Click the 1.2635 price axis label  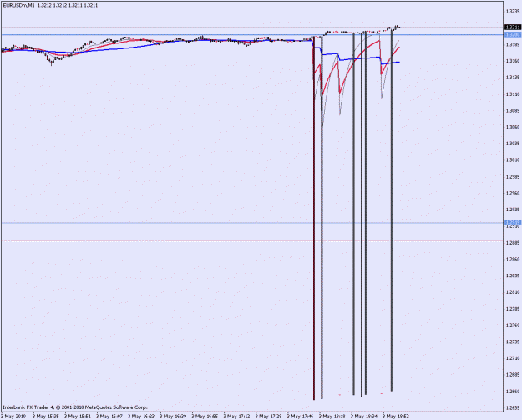[513, 407]
